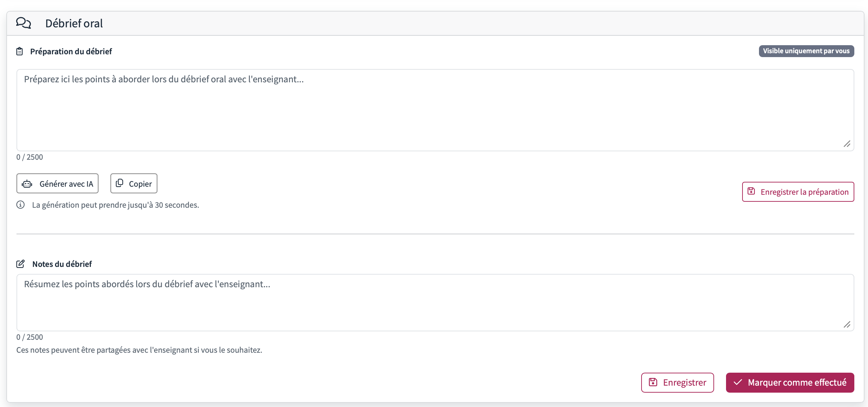Click the floppy disk icon in Enregistrer la préparation
This screenshot has height=407, width=868.
click(751, 191)
